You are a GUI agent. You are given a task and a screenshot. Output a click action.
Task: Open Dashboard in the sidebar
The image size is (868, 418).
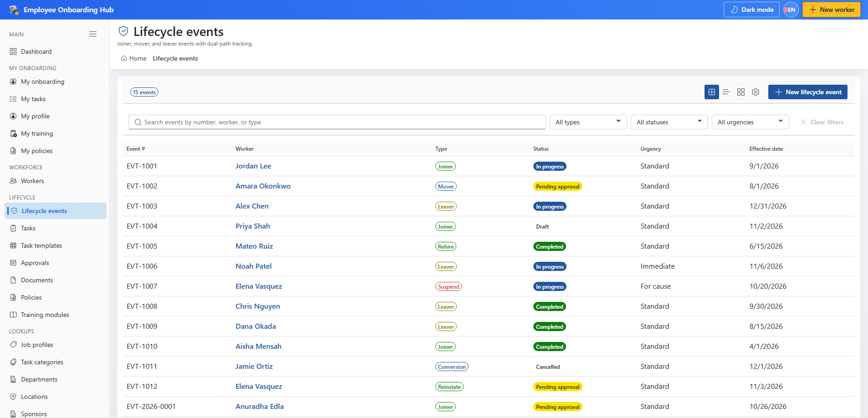pos(56,51)
